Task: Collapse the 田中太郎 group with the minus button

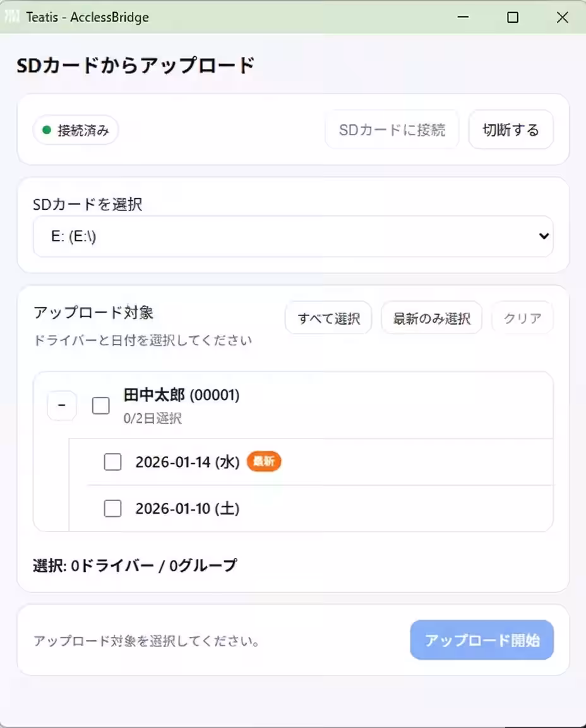Action: pos(61,405)
